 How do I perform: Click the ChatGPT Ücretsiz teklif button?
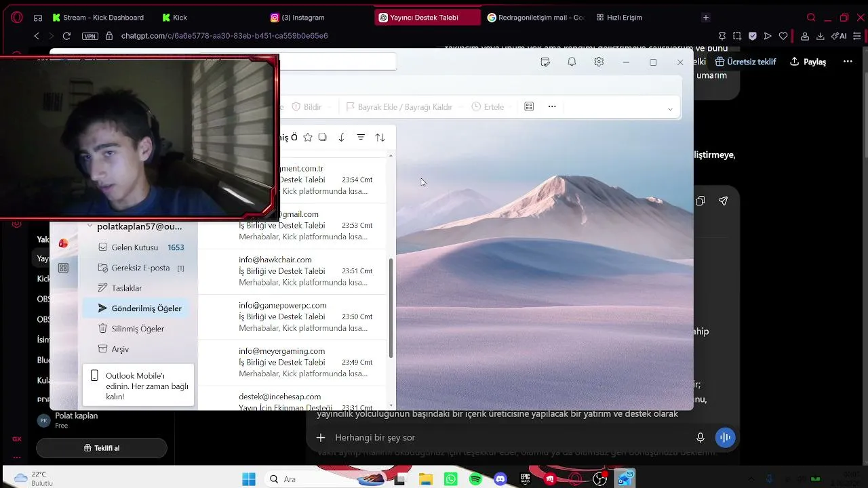(745, 62)
